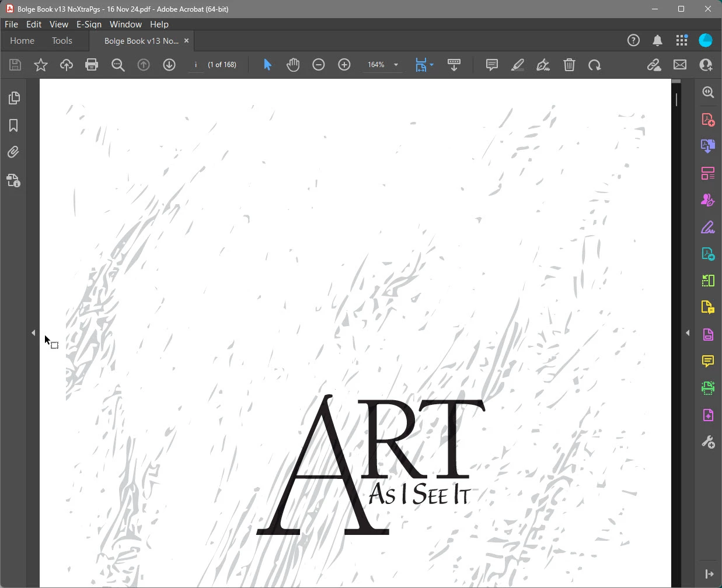Screen dimensions: 722x588
Task: Open Edit menu
Action: point(34,24)
